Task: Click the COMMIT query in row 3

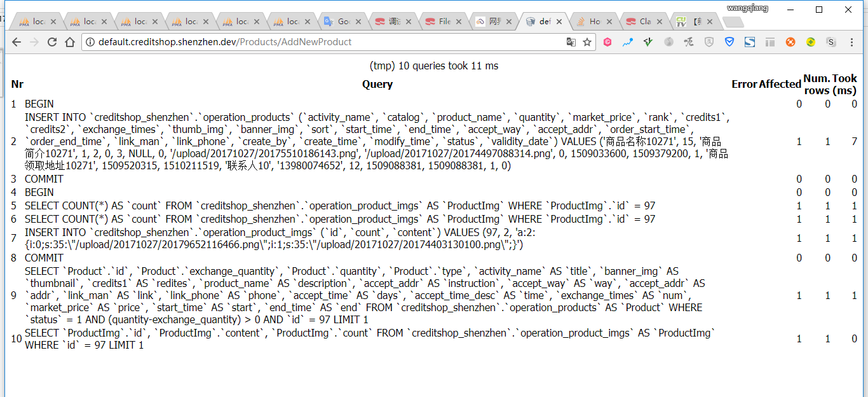Action: point(44,179)
